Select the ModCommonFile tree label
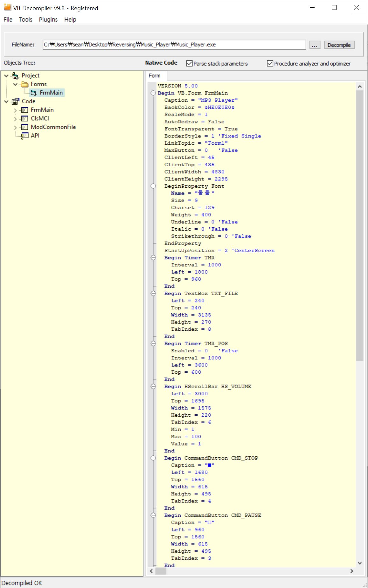This screenshot has height=588, width=368. 53,127
